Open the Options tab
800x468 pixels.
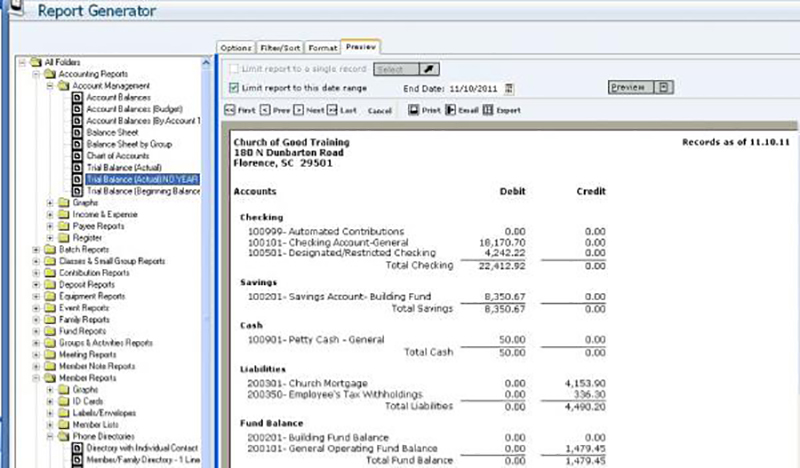click(235, 47)
